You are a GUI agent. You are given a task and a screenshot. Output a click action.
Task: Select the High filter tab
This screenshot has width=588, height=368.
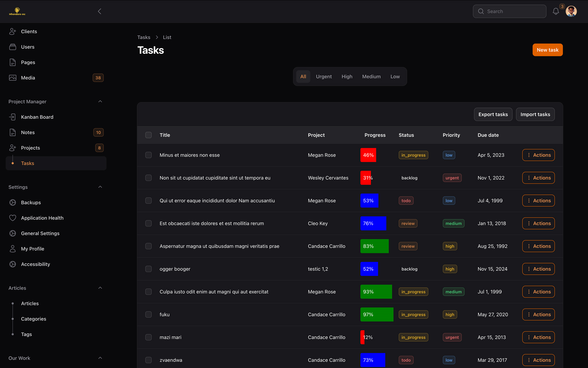(x=347, y=76)
